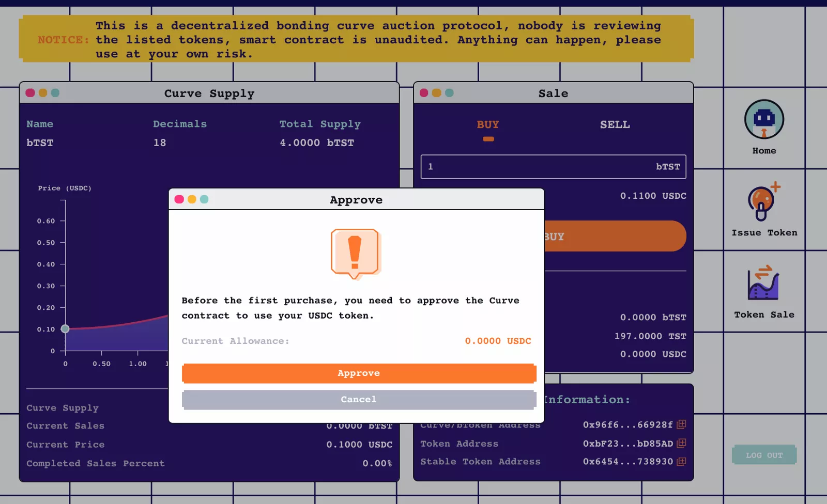Viewport: 827px width, 504px height.
Task: Click the teal dot on Curve Supply window
Action: coord(55,93)
